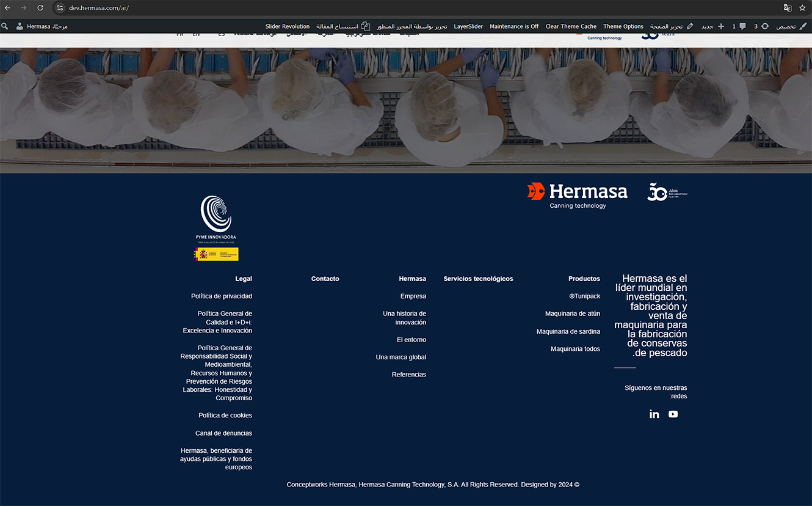Open the Política de cookies link

click(x=225, y=416)
